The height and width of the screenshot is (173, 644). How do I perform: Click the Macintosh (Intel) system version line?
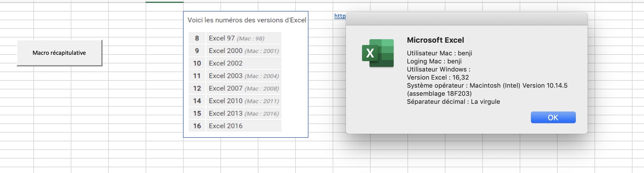(x=487, y=85)
